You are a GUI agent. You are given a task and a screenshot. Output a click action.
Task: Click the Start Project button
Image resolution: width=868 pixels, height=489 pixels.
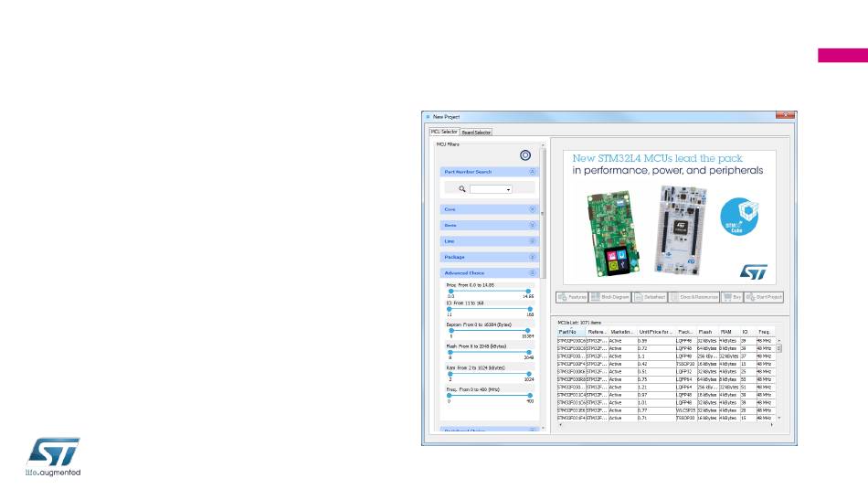pos(765,297)
